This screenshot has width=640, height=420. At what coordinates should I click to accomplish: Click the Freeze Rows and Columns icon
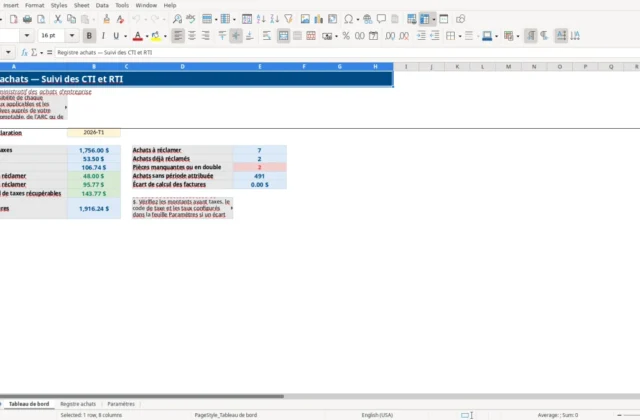(425, 19)
